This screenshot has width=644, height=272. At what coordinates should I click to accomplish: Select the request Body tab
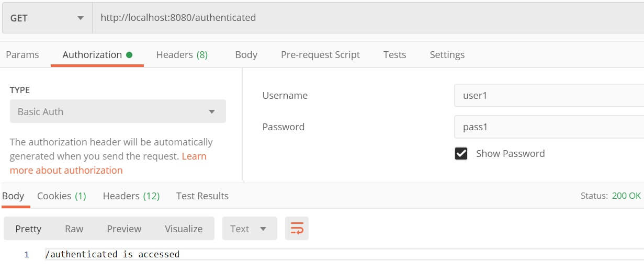tap(246, 54)
